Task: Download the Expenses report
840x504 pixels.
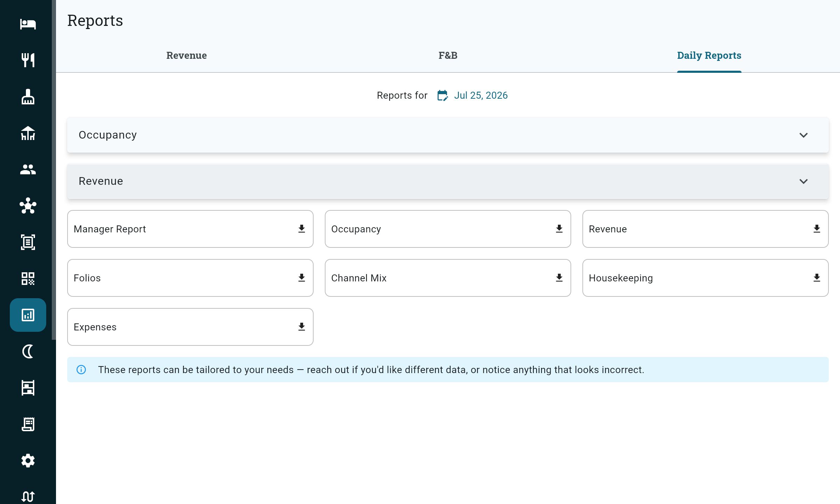Action: coord(302,327)
